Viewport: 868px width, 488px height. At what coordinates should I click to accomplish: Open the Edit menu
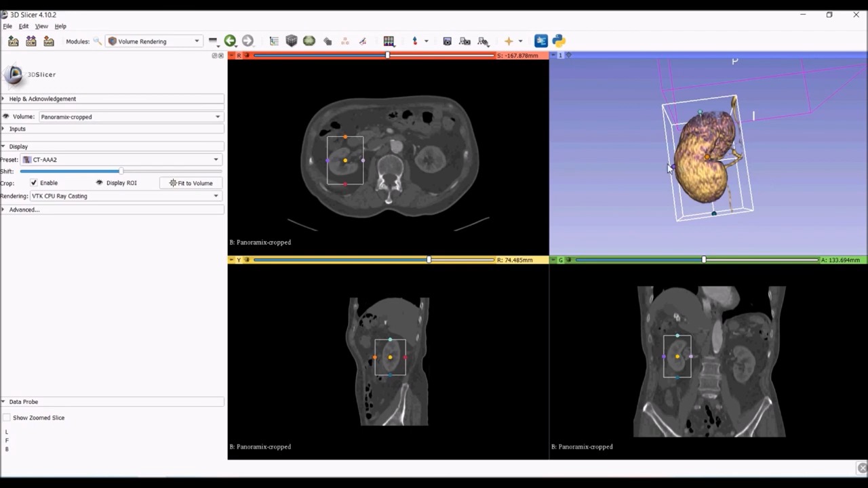(x=24, y=26)
